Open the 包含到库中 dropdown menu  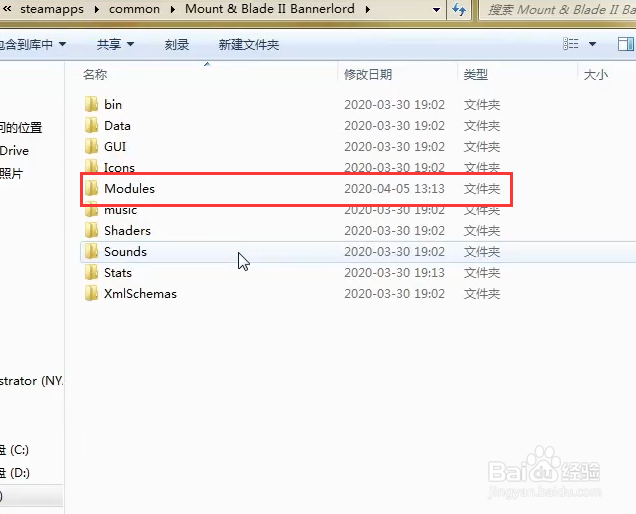point(33,44)
